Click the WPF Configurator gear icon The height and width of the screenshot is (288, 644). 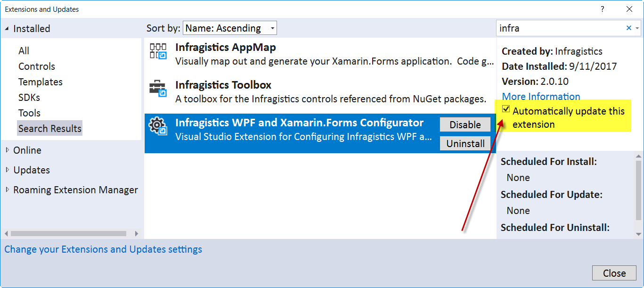pyautogui.click(x=158, y=126)
